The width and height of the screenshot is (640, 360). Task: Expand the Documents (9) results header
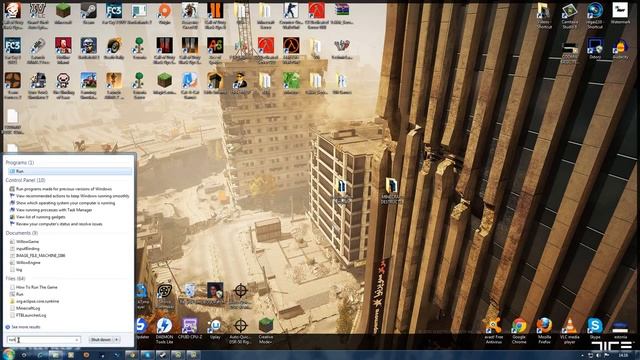tap(22, 233)
